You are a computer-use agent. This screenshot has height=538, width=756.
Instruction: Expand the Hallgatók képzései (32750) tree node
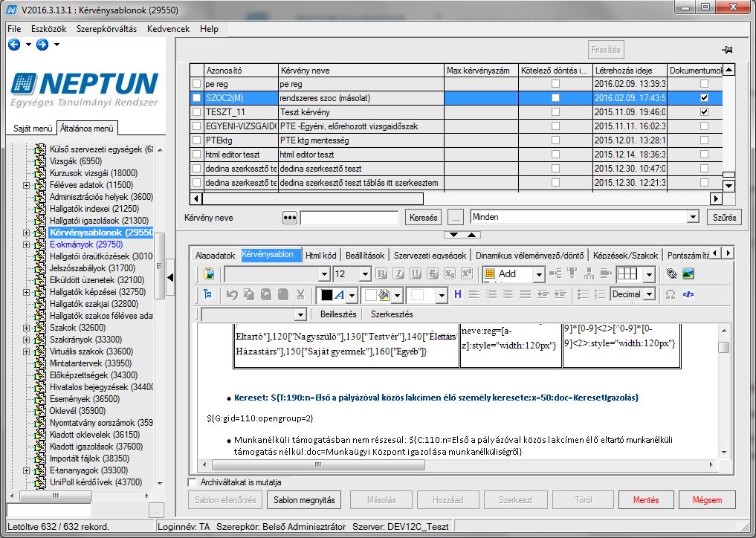point(27,292)
